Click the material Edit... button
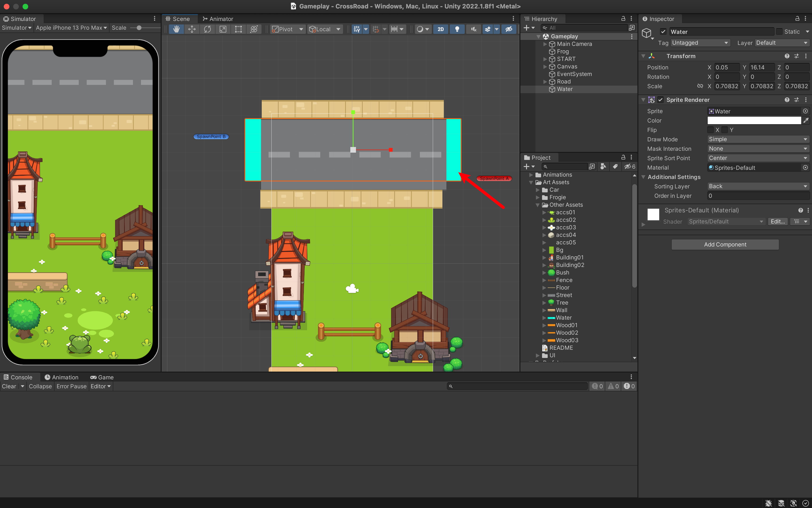The image size is (812, 508). pos(777,221)
